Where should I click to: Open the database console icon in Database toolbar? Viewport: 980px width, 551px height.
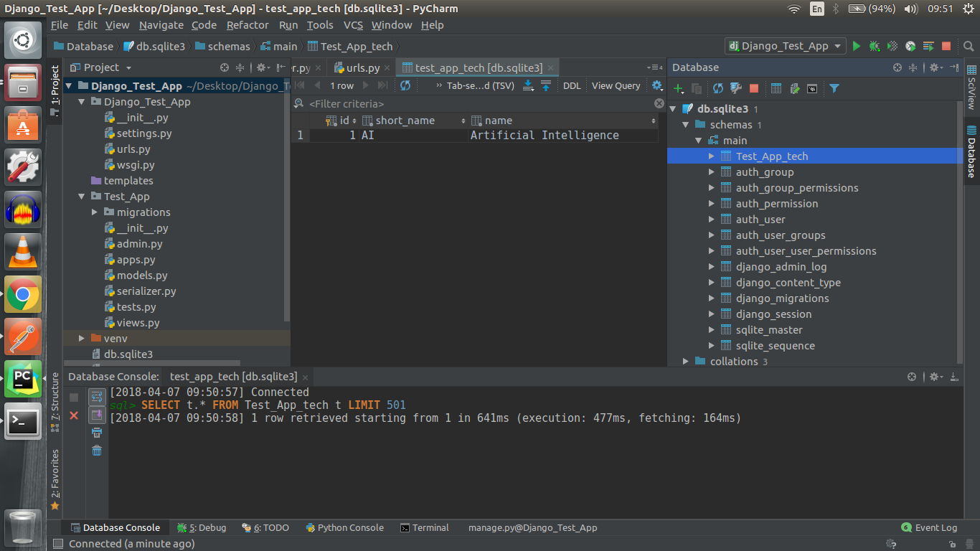click(812, 88)
